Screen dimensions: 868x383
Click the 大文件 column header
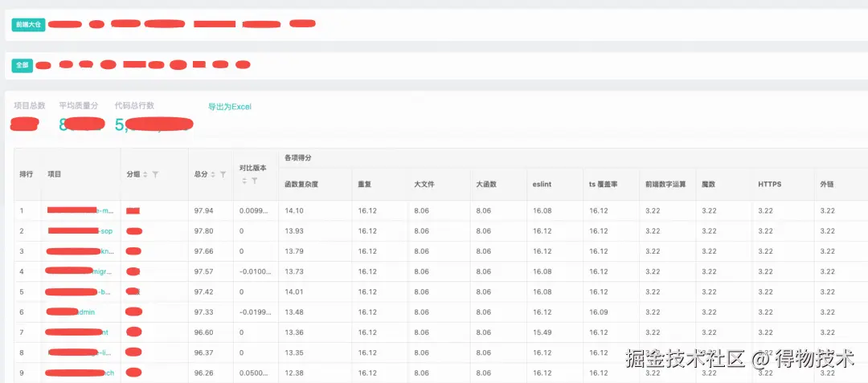424,185
